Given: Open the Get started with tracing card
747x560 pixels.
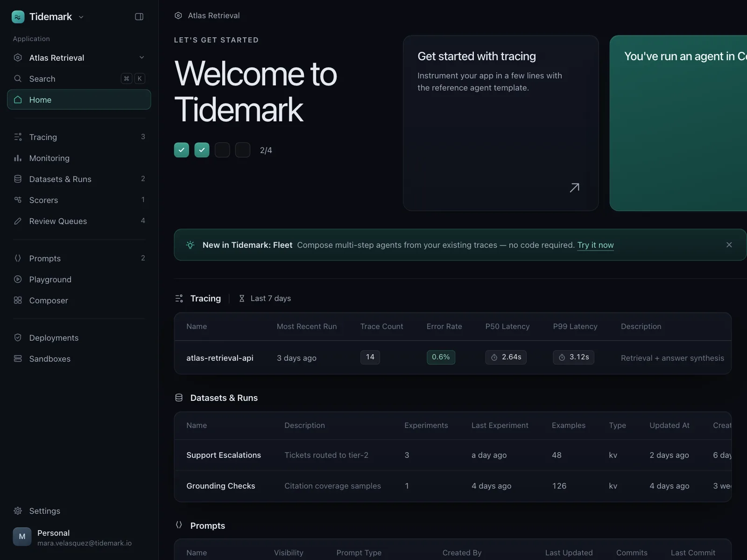Looking at the screenshot, I should pyautogui.click(x=500, y=123).
